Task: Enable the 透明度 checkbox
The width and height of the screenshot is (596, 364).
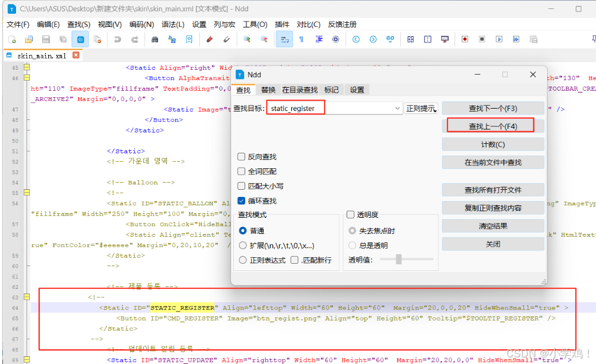Action: pyautogui.click(x=350, y=214)
